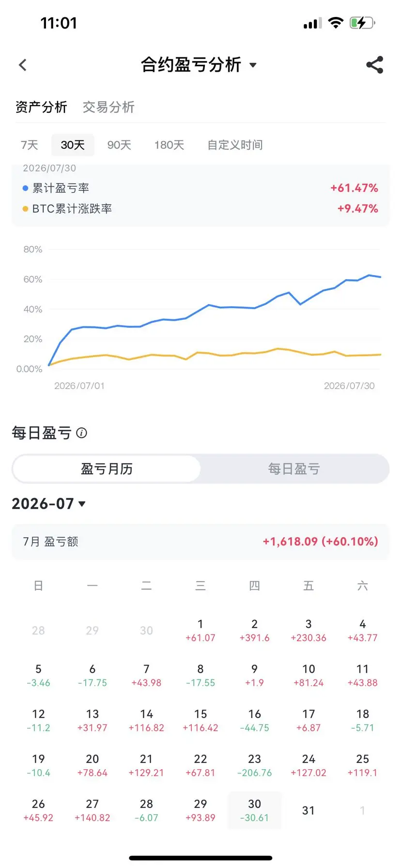Choose the 180天 time range

click(x=169, y=145)
